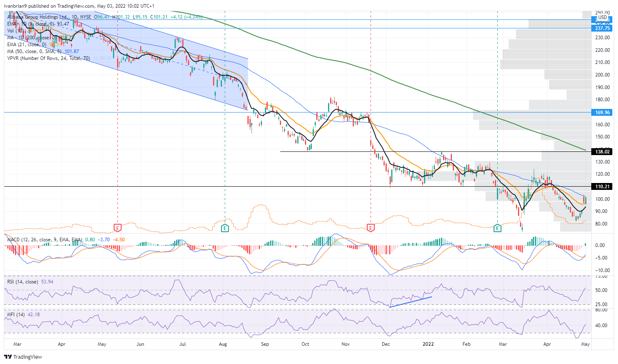The image size is (618, 364).
Task: Select the RSI (14, close) legend
Action: (x=23, y=282)
